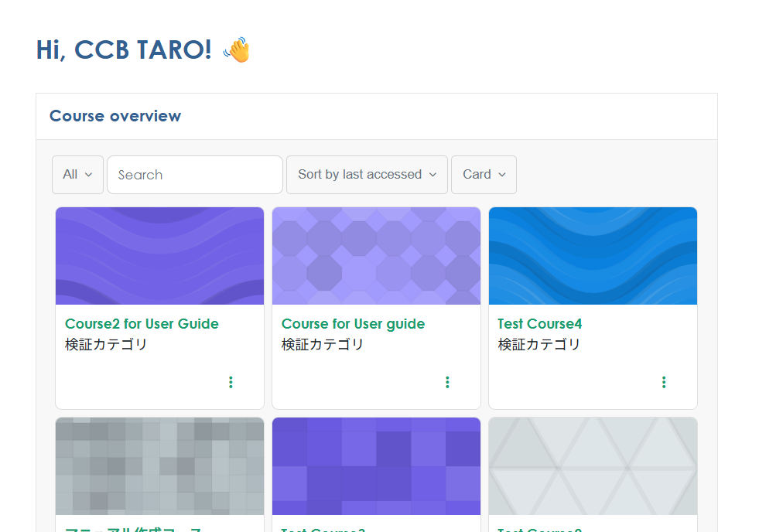The height and width of the screenshot is (532, 759).
Task: Open three-dot menu on Course for User guide card
Action: coord(447,382)
